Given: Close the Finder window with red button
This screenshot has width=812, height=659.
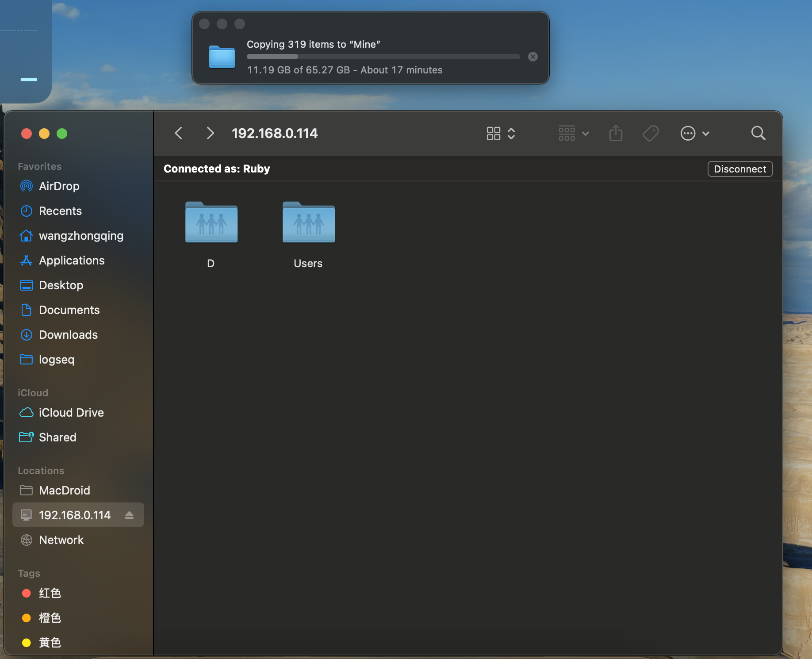Looking at the screenshot, I should [27, 134].
